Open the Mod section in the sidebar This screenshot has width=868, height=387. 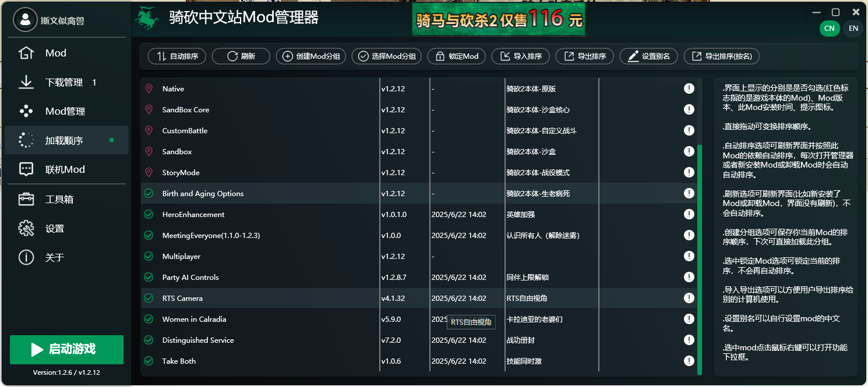coord(65,53)
